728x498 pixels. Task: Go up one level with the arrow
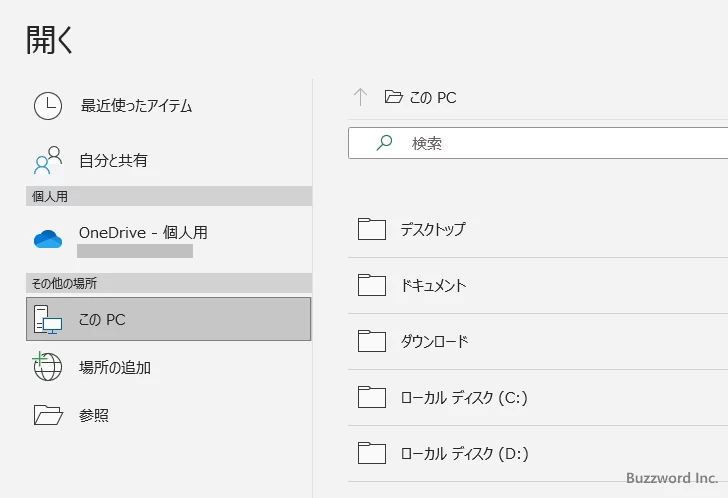coord(360,97)
